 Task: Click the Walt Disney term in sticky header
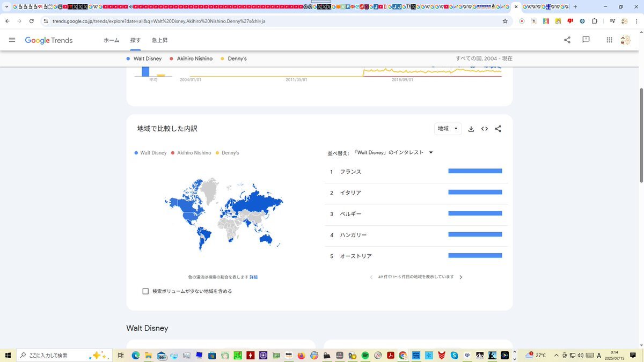tap(148, 58)
